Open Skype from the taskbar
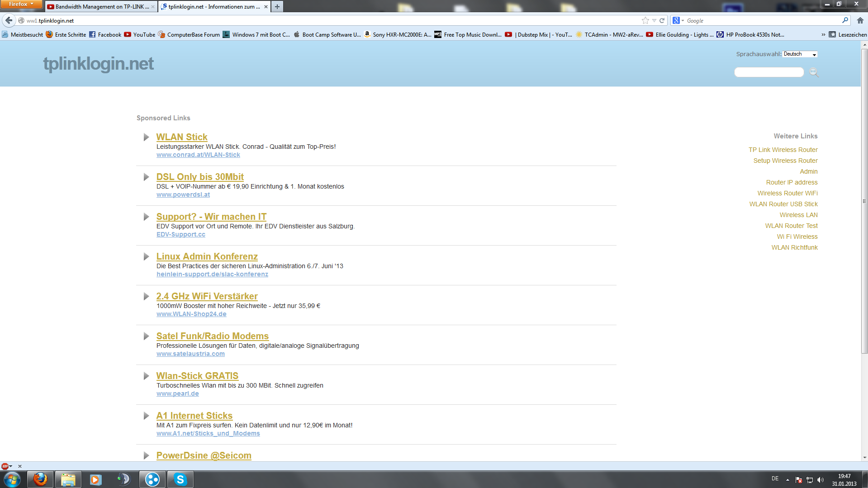 (180, 479)
